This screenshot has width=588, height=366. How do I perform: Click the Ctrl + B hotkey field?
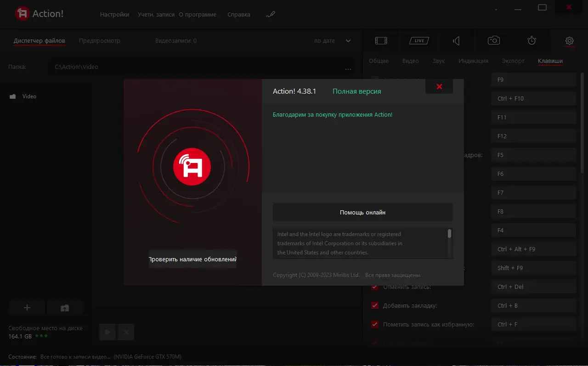tap(533, 306)
